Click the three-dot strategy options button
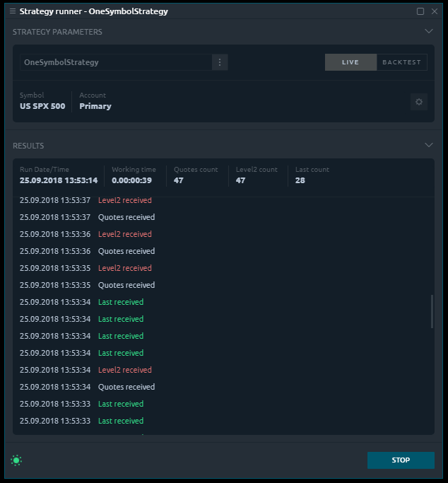448x483 pixels. point(220,62)
